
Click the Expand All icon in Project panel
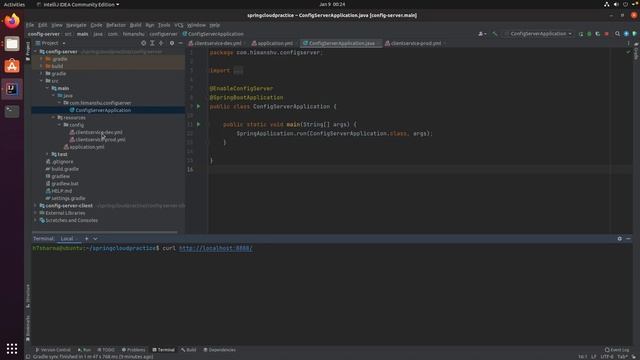(152, 43)
